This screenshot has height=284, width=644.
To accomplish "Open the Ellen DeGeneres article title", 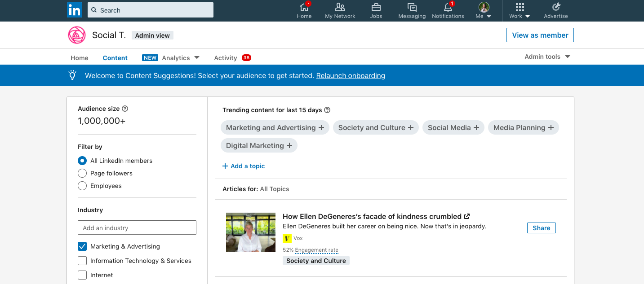I will tap(372, 216).
